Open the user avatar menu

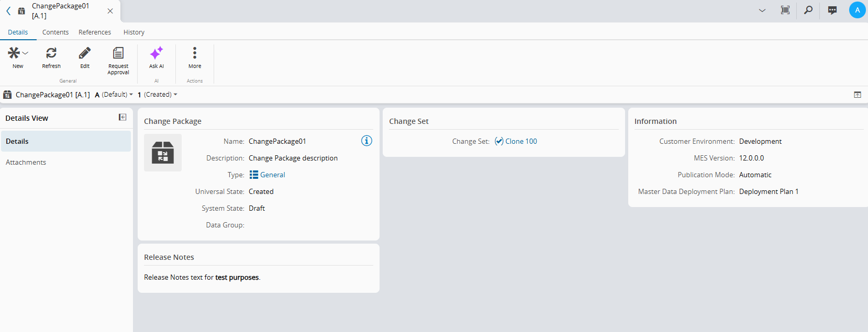857,10
